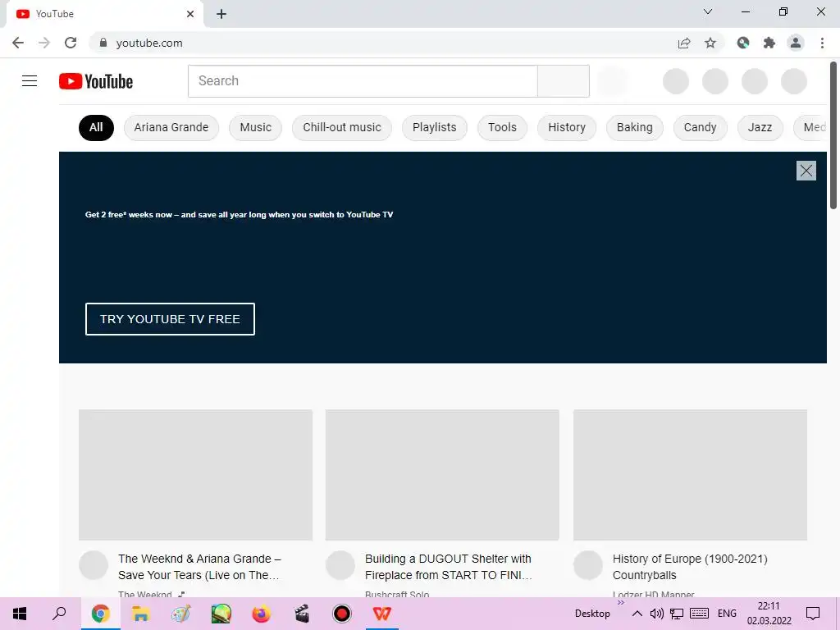Viewport: 840px width, 630px height.
Task: Go back with the browser back arrow
Action: coord(18,43)
